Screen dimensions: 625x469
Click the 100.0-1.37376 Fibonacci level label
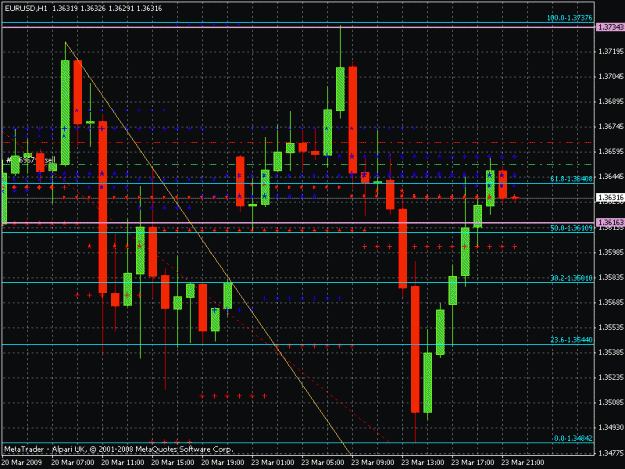[x=570, y=18]
